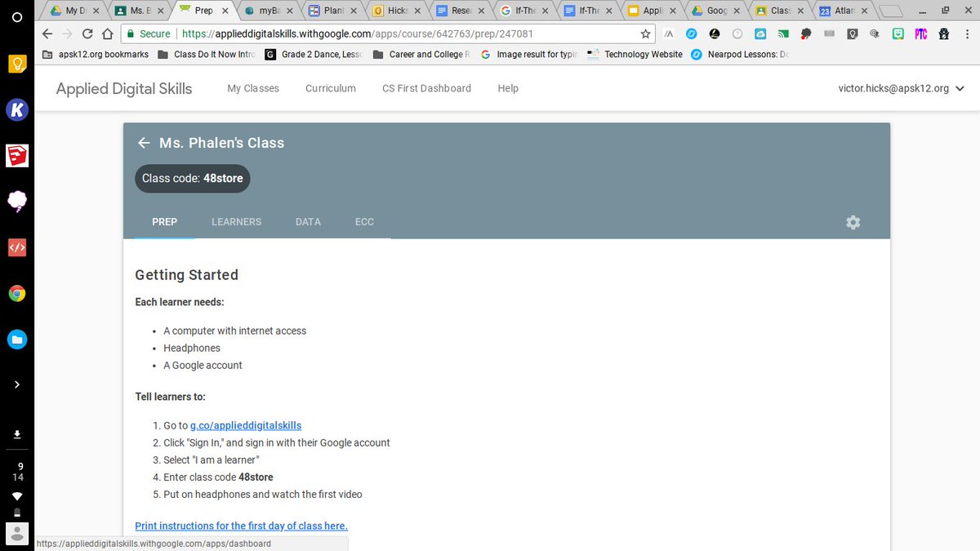Open the Help page
This screenshot has width=980, height=551.
pyautogui.click(x=508, y=88)
